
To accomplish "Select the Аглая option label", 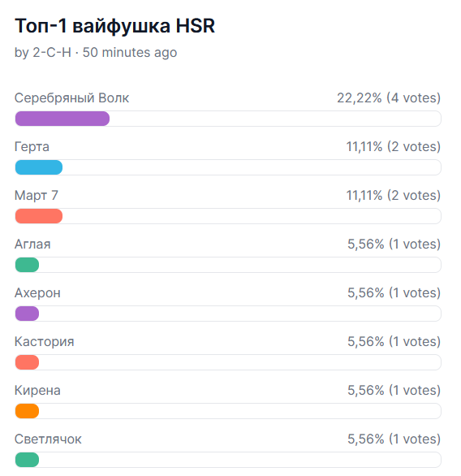I will [x=32, y=244].
